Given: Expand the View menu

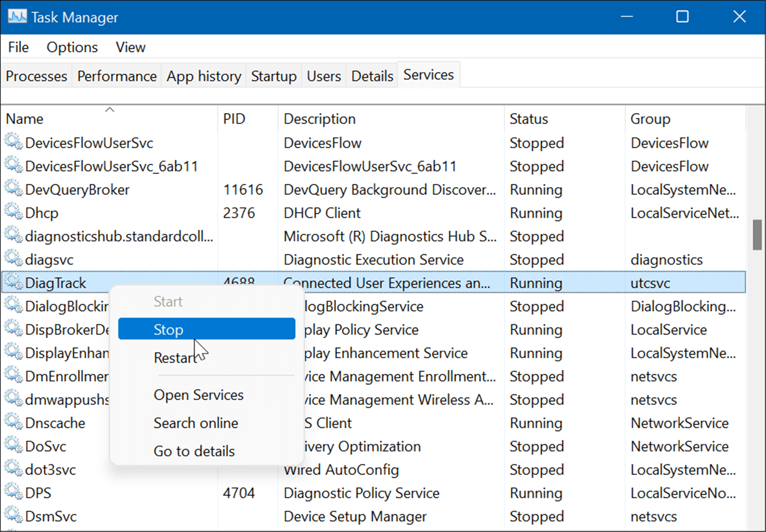Looking at the screenshot, I should click(x=131, y=47).
